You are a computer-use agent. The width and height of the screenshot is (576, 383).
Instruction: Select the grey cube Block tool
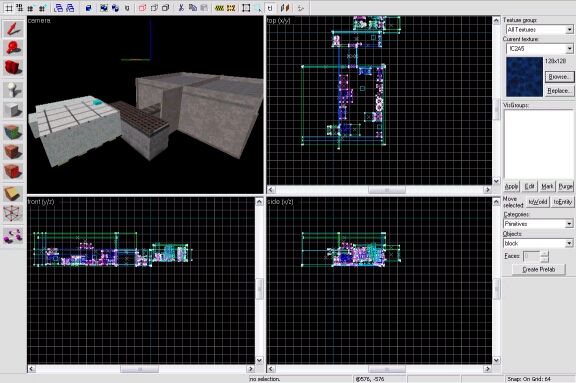click(13, 110)
